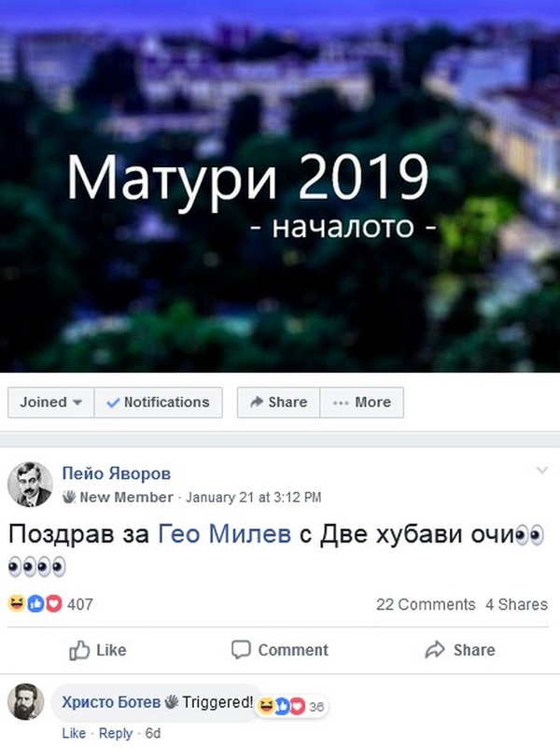The height and width of the screenshot is (748, 560).
Task: Open the Гео Милев tagged profile link
Action: click(x=225, y=534)
